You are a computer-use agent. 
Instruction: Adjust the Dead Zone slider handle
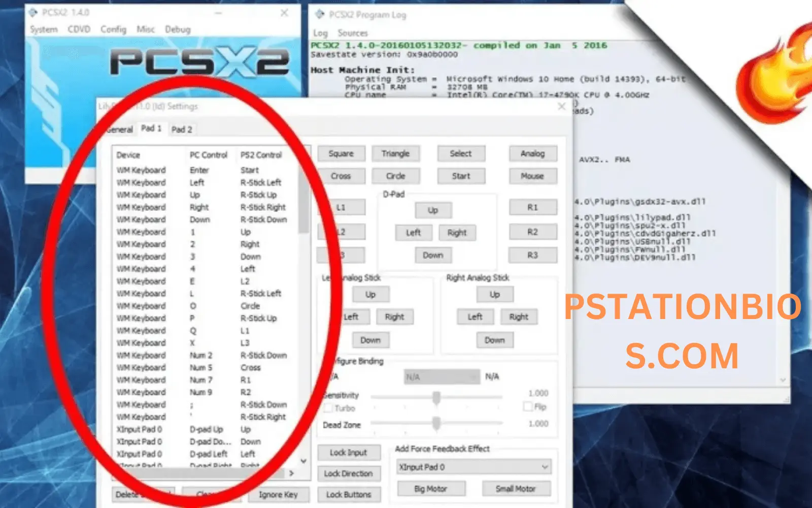[436, 423]
